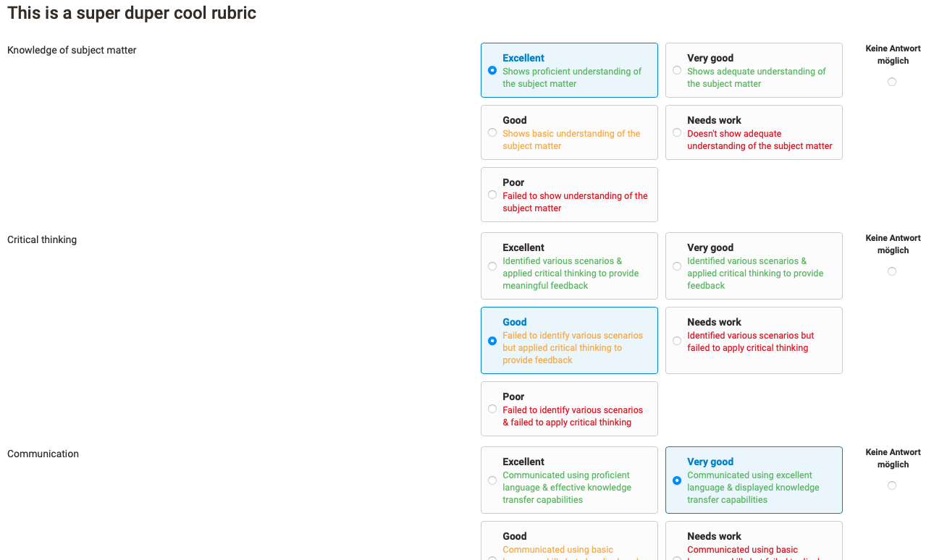The height and width of the screenshot is (560, 934).
Task: Pick Needs work for Knowledge of subject matter
Action: click(677, 132)
